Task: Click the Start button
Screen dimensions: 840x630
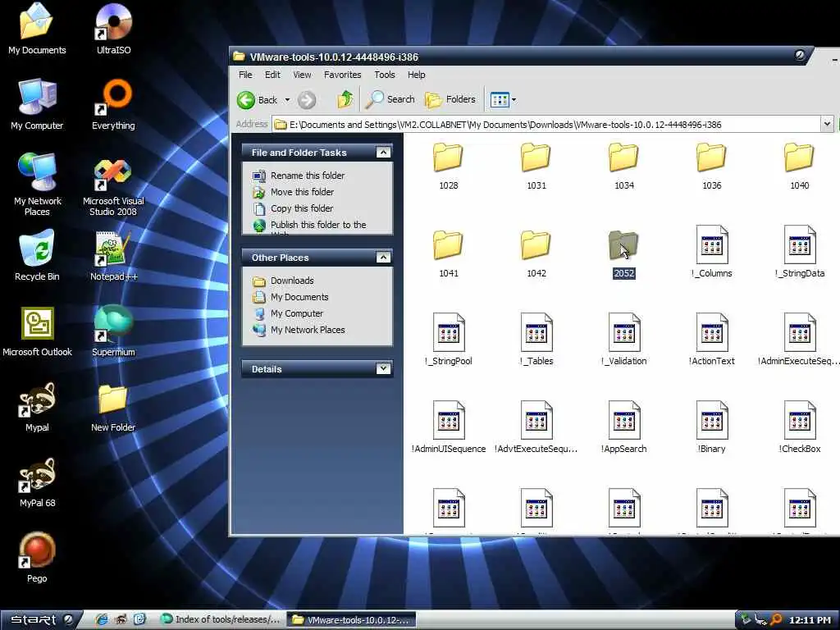Action: [x=39, y=620]
